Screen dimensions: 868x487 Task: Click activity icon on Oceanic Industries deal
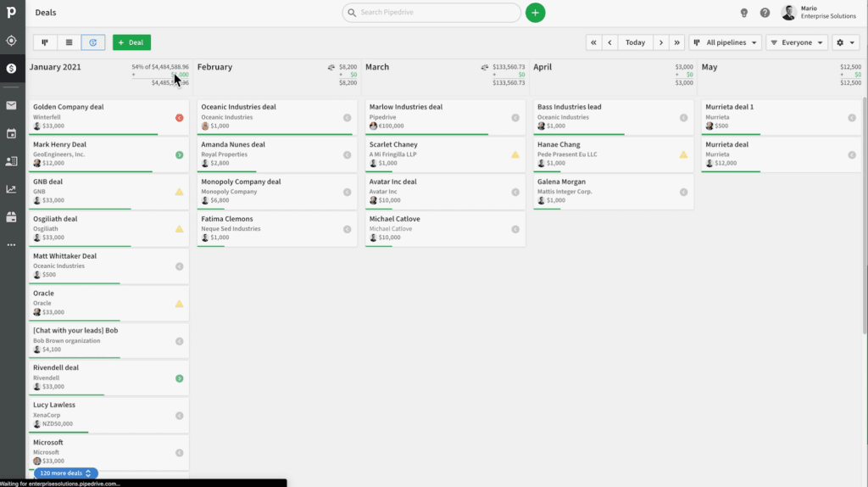(347, 117)
